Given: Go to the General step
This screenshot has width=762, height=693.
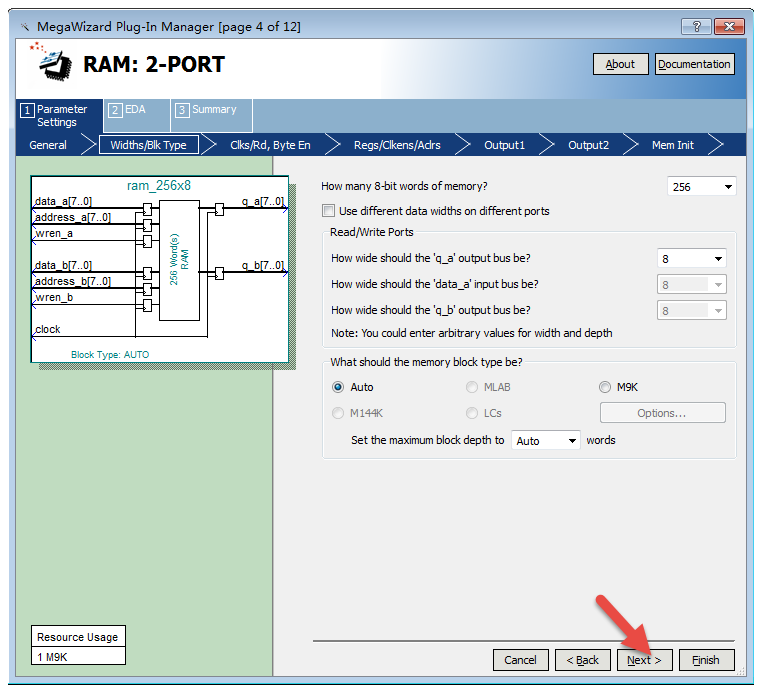Looking at the screenshot, I should 48,145.
